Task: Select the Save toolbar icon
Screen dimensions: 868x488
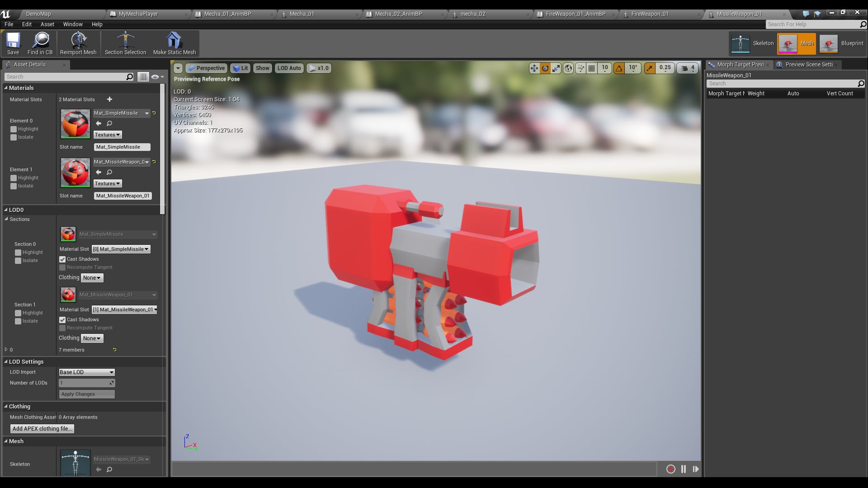Action: (13, 43)
